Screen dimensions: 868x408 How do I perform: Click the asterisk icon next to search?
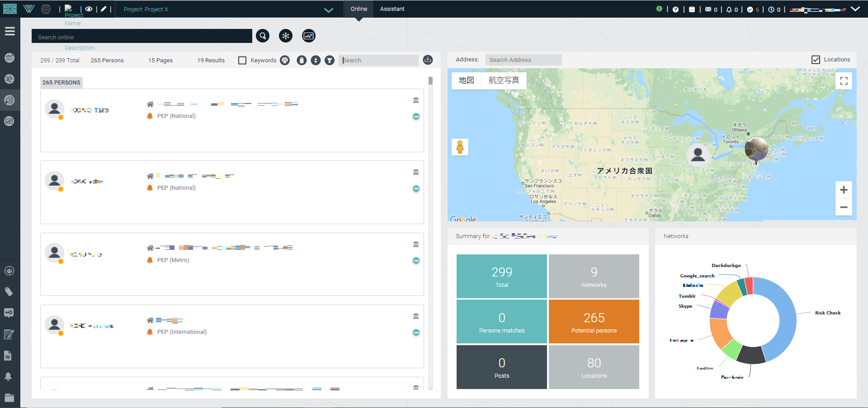click(x=286, y=36)
